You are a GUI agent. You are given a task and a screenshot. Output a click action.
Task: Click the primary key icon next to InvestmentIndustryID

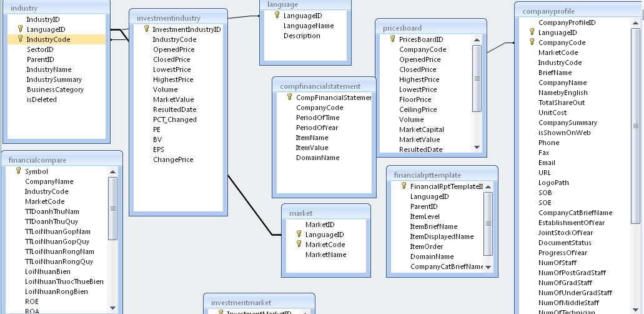[146, 29]
